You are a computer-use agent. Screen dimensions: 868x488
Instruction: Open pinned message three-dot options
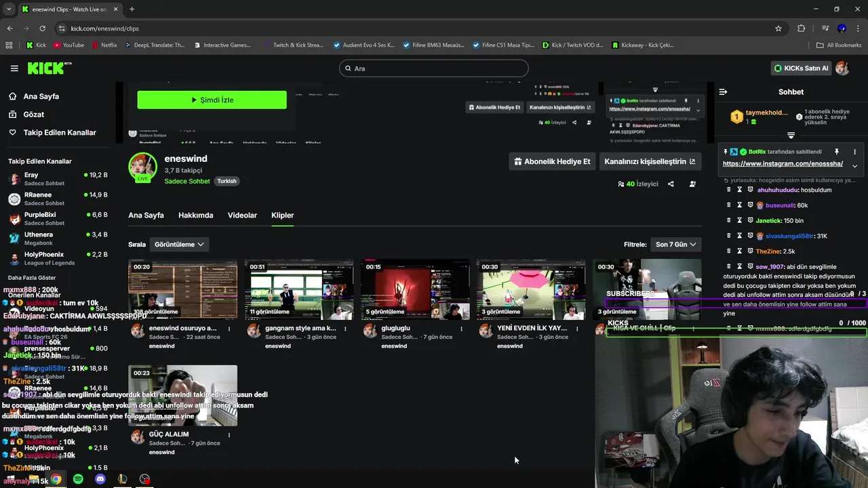click(854, 152)
